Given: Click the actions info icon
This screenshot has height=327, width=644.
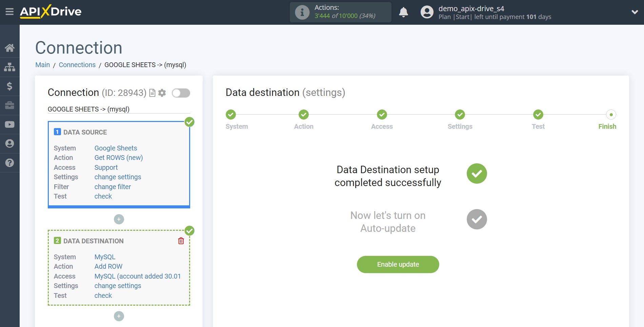Looking at the screenshot, I should [302, 13].
